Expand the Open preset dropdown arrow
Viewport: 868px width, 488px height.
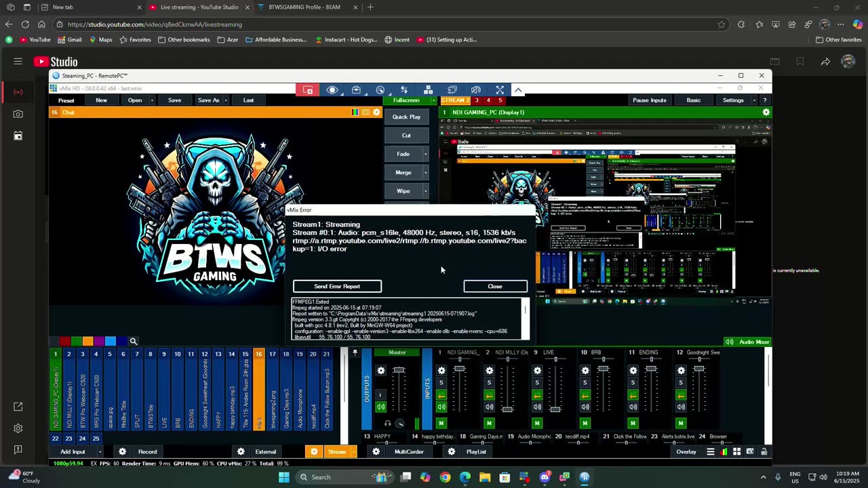(x=152, y=100)
